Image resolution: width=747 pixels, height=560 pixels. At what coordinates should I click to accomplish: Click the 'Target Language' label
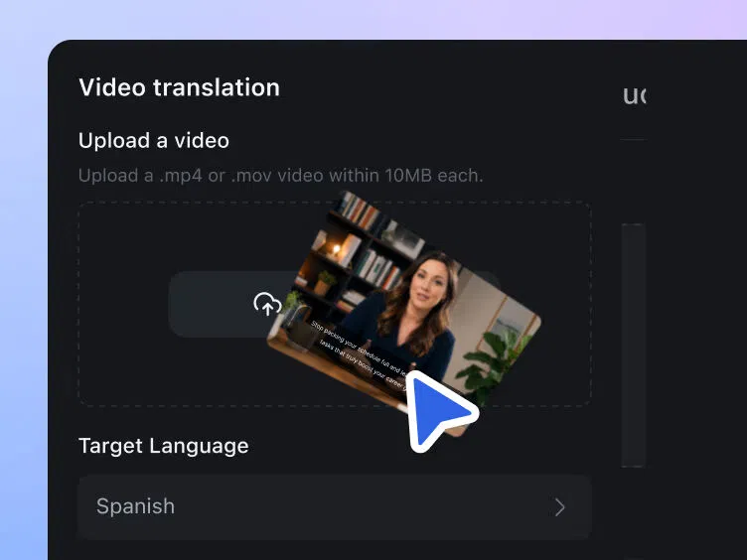pyautogui.click(x=163, y=446)
